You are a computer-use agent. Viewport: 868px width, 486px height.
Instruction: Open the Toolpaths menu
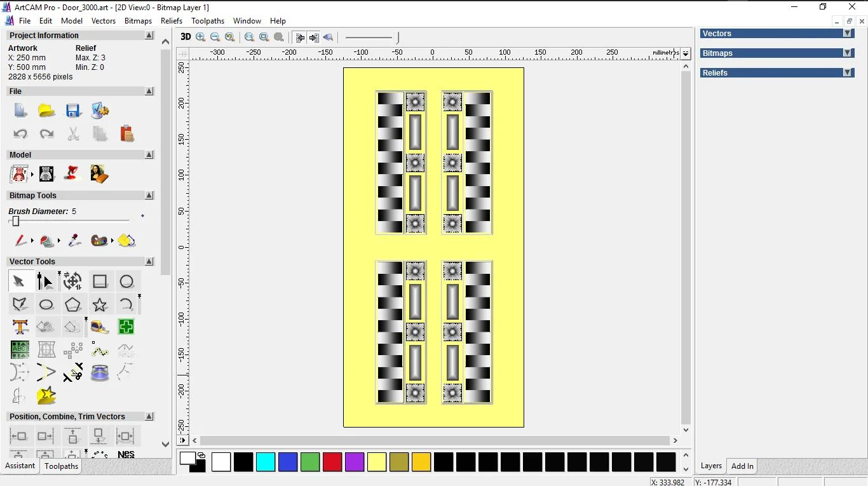(x=208, y=21)
